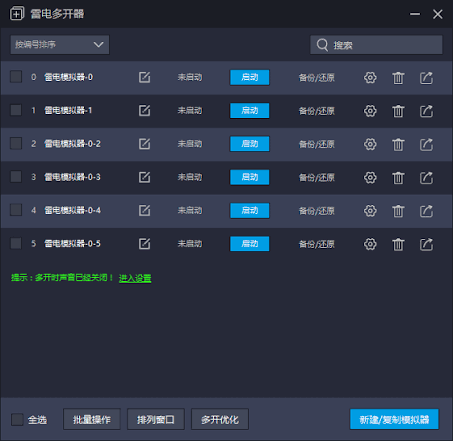Click shortcut export icon for 雷电模拟器-0-4
The height and width of the screenshot is (441, 453).
[426, 211]
